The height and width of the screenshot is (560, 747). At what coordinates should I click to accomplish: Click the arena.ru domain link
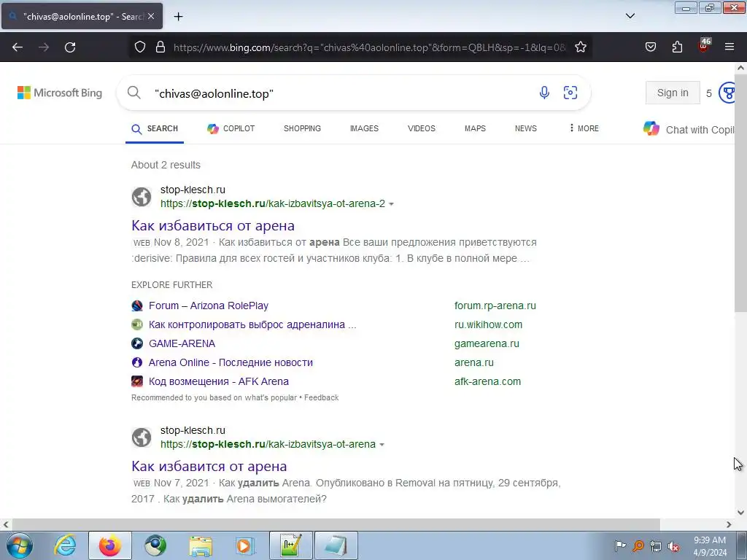pyautogui.click(x=474, y=363)
